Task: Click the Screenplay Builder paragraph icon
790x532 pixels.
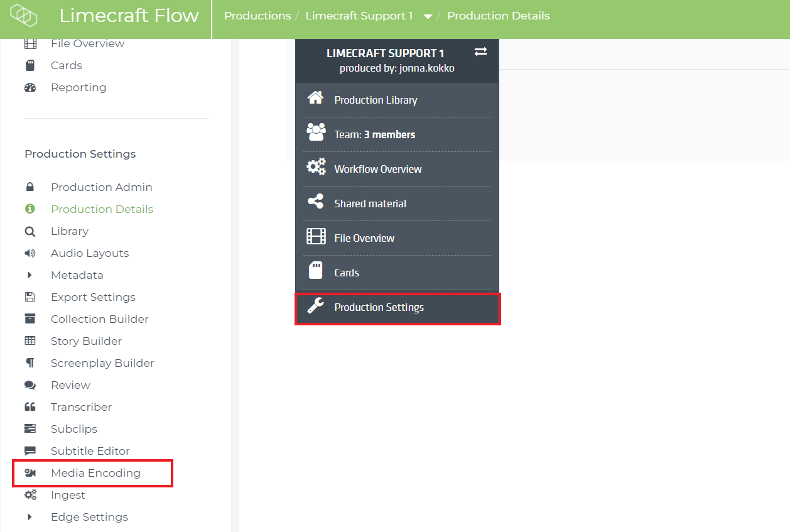Action: click(30, 363)
